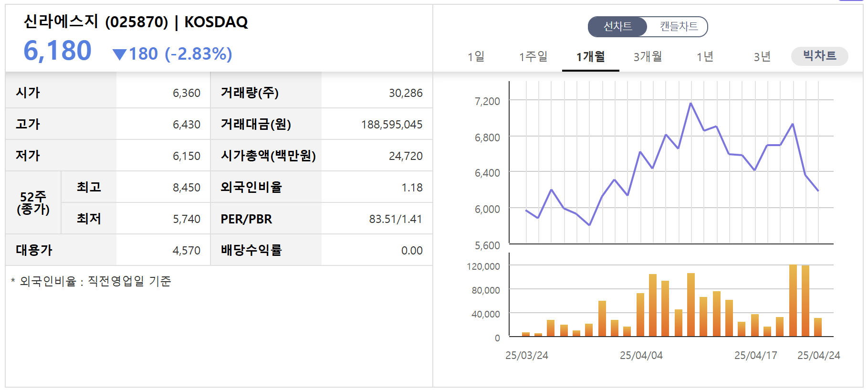
Task: Click the 40,000 volume axis label
Action: pos(486,314)
